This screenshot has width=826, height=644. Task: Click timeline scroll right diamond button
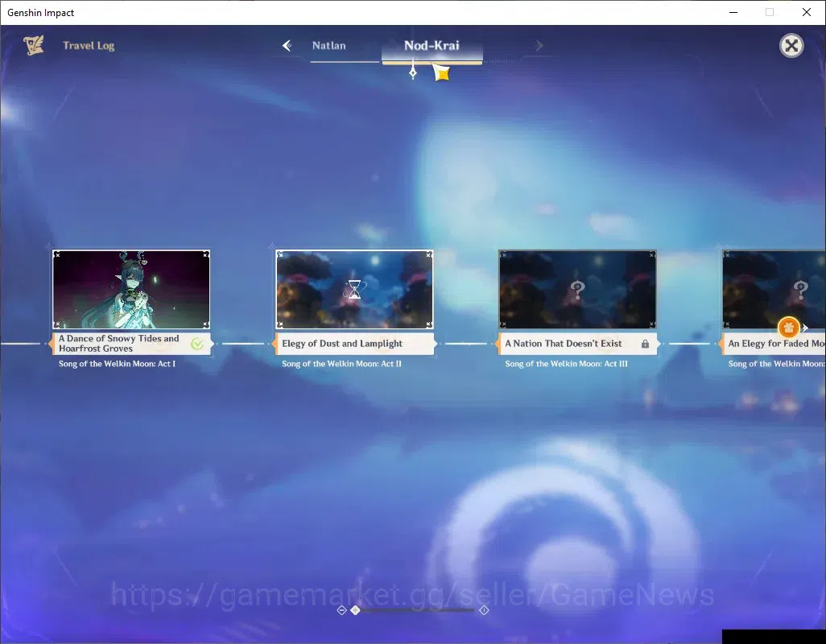(484, 609)
